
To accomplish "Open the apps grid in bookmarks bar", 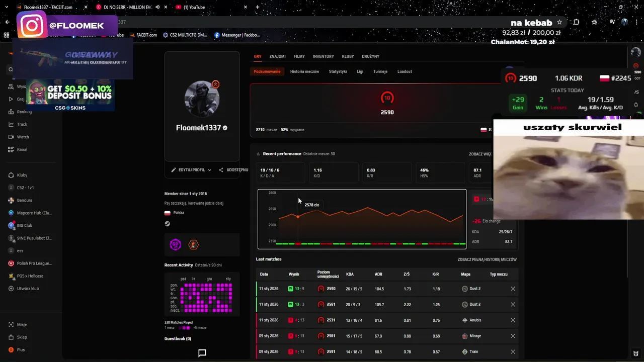I will click(7, 35).
